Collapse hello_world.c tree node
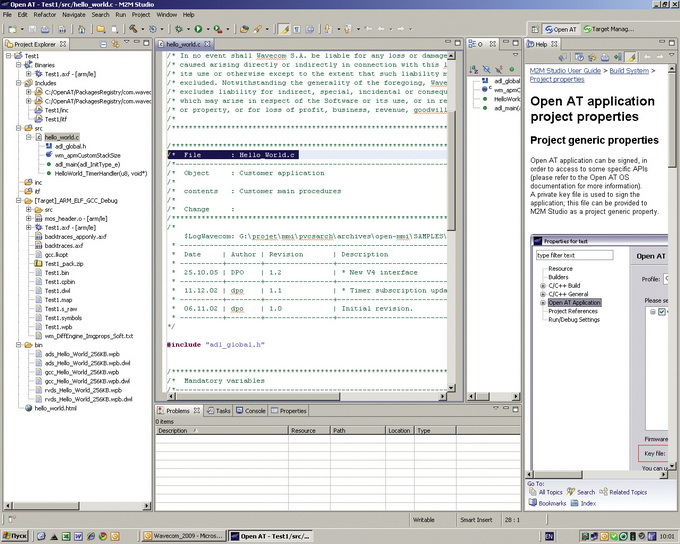This screenshot has height=544, width=680. coord(28,137)
